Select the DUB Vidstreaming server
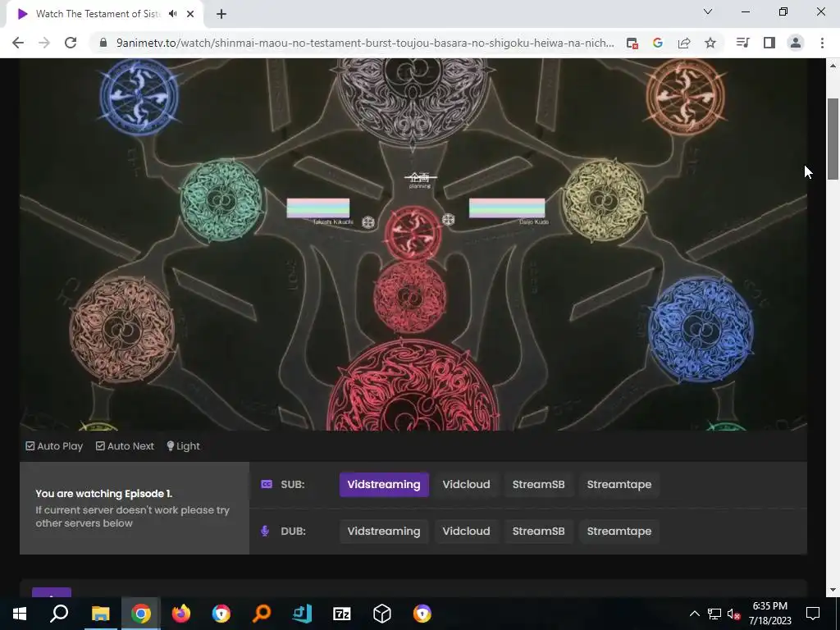 (x=384, y=532)
